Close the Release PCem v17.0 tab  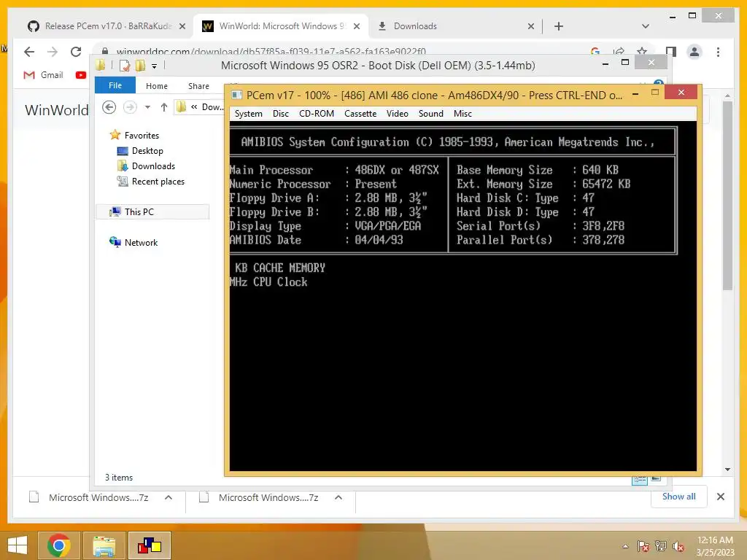[x=182, y=26]
